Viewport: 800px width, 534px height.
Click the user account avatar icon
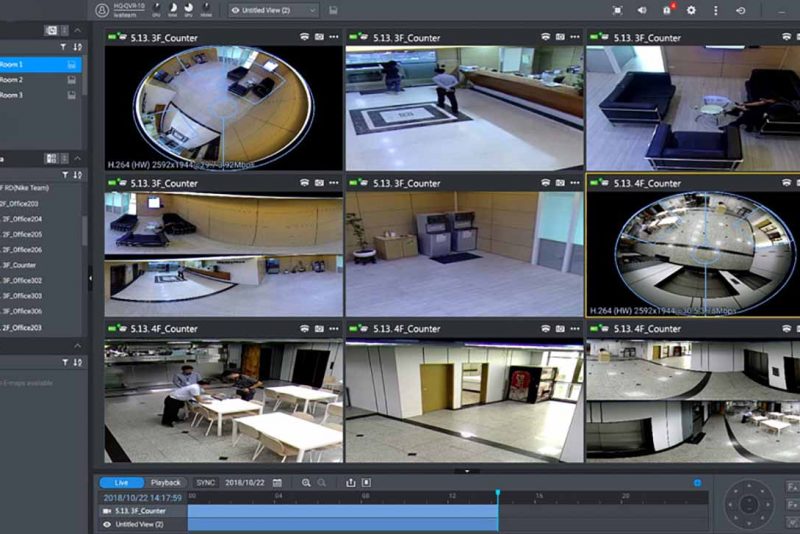click(102, 10)
